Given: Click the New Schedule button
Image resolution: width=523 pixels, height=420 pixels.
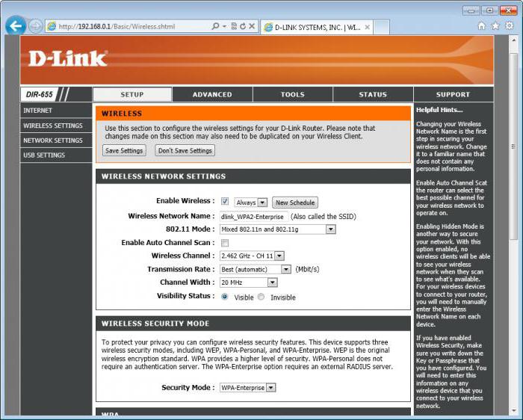Looking at the screenshot, I should [295, 203].
